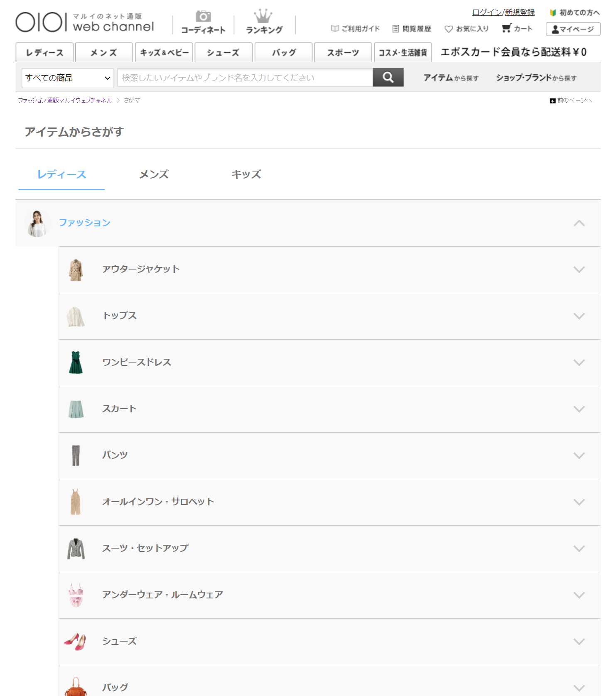This screenshot has width=616, height=696.
Task: Click the OIOI web channel logo
Action: coord(85,22)
